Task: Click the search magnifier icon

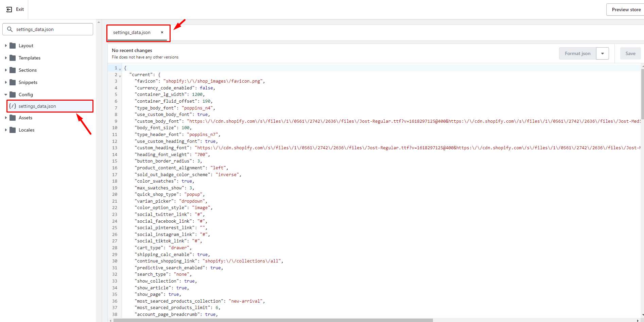Action: pos(10,29)
